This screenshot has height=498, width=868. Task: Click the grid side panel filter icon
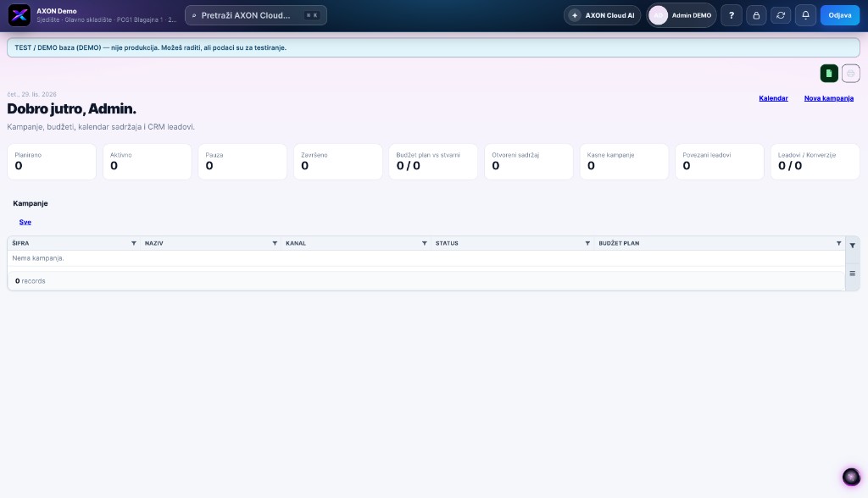(x=853, y=246)
